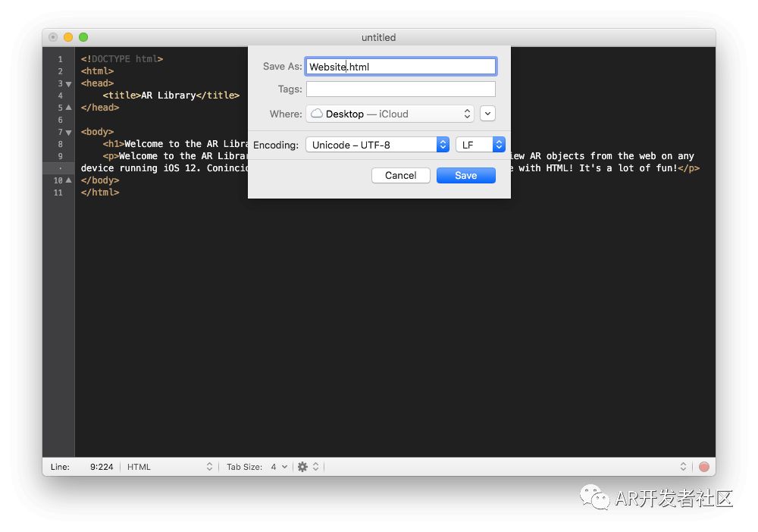This screenshot has height=532, width=758.
Task: Collapse the body section on line 7
Action: click(x=68, y=132)
